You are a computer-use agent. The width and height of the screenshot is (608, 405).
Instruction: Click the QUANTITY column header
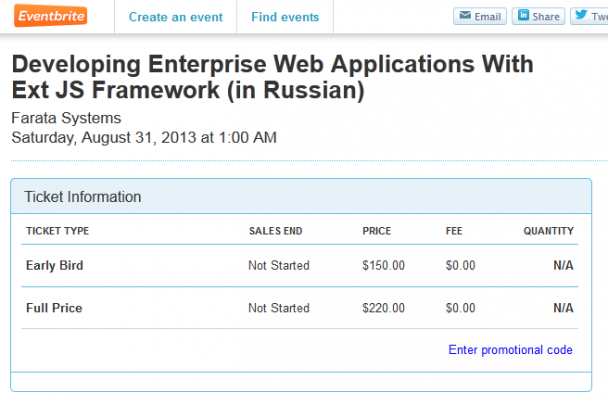pos(548,231)
